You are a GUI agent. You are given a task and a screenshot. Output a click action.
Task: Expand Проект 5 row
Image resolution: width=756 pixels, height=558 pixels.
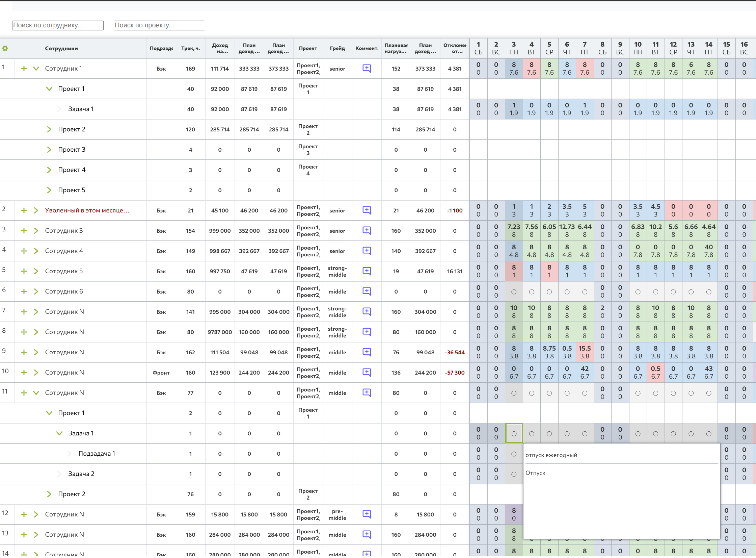click(x=49, y=190)
